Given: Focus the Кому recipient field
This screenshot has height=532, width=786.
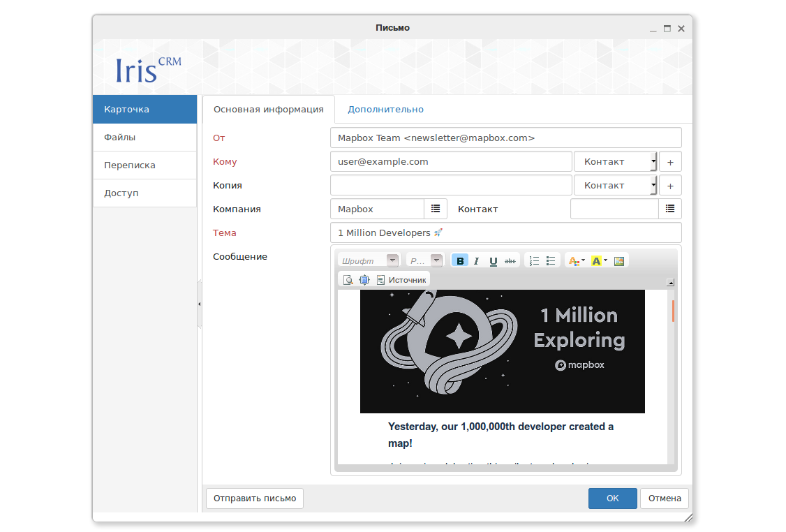Looking at the screenshot, I should coord(451,162).
